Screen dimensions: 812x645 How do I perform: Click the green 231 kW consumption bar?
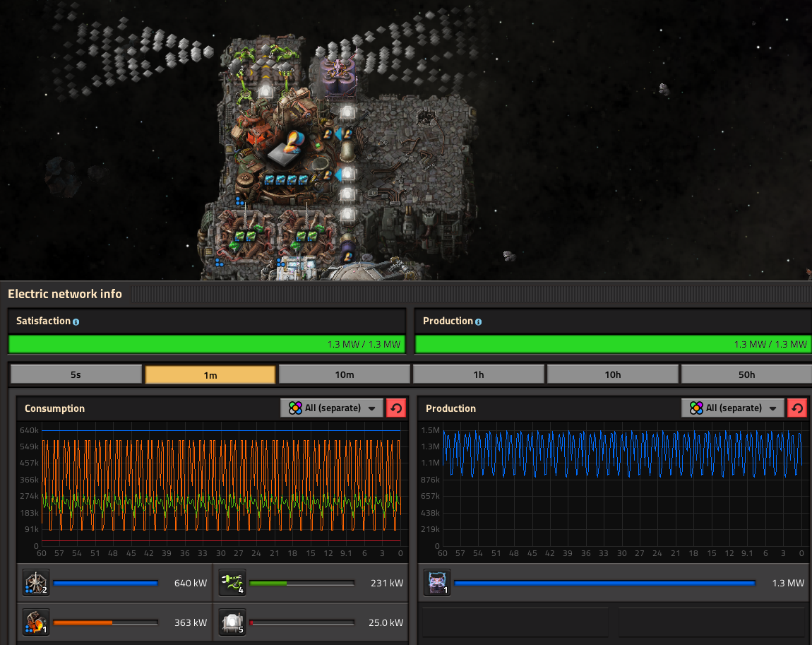(302, 584)
